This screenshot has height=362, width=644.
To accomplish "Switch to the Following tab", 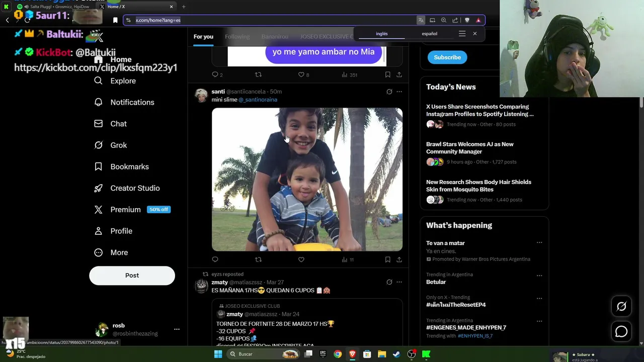I will (x=237, y=37).
